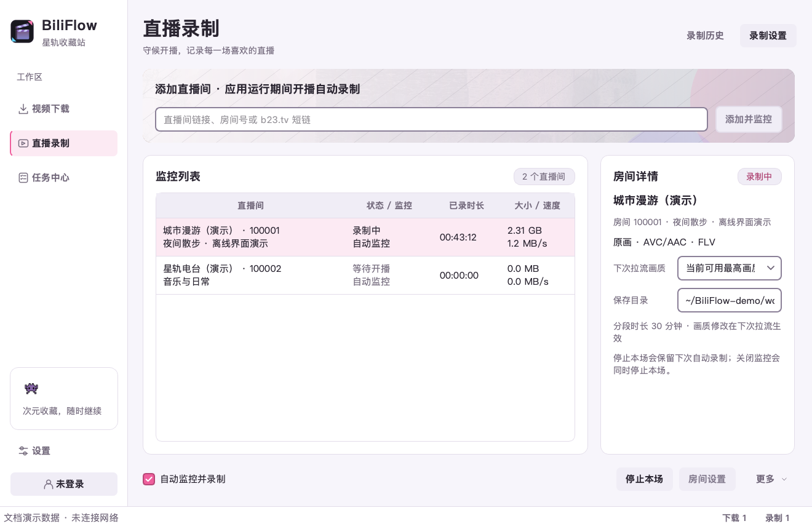Screen dimensions: 812x529
Task: Click the 未登录 login button
Action: pyautogui.click(x=64, y=484)
